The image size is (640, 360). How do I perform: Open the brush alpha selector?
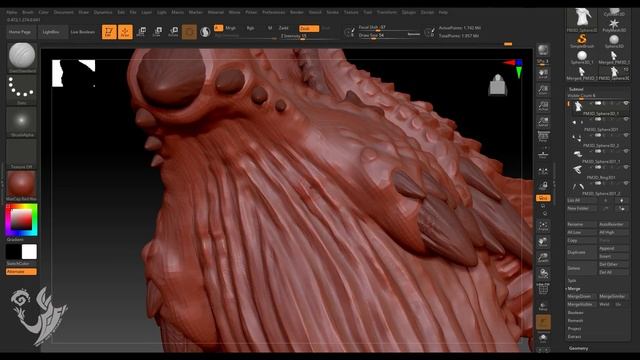22,122
